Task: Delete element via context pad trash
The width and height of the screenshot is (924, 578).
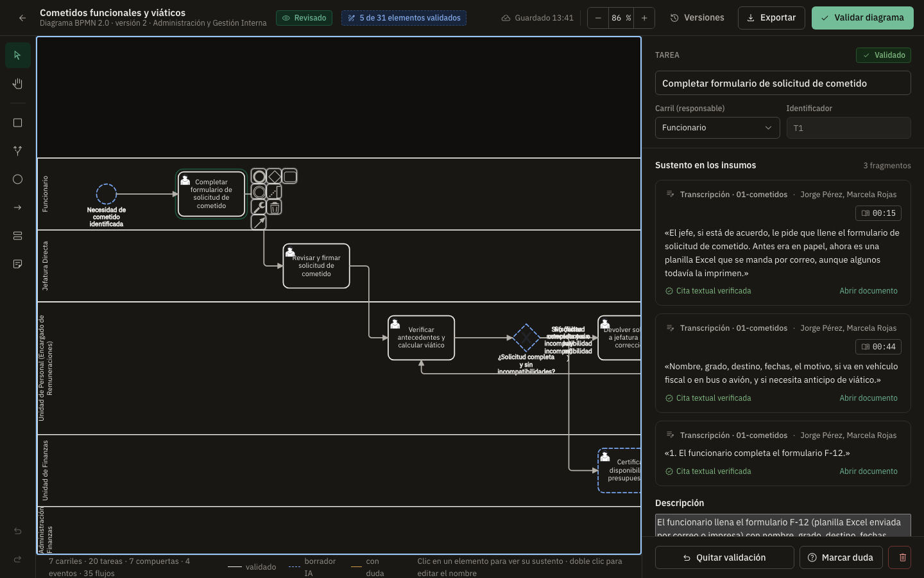Action: tap(275, 207)
